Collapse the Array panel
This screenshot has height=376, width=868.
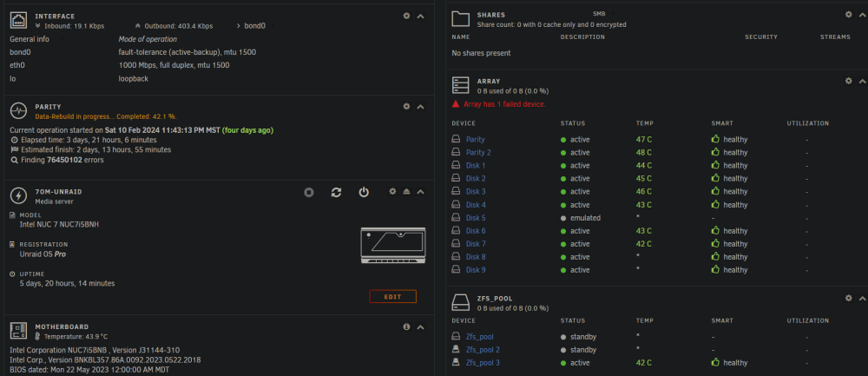tap(863, 81)
